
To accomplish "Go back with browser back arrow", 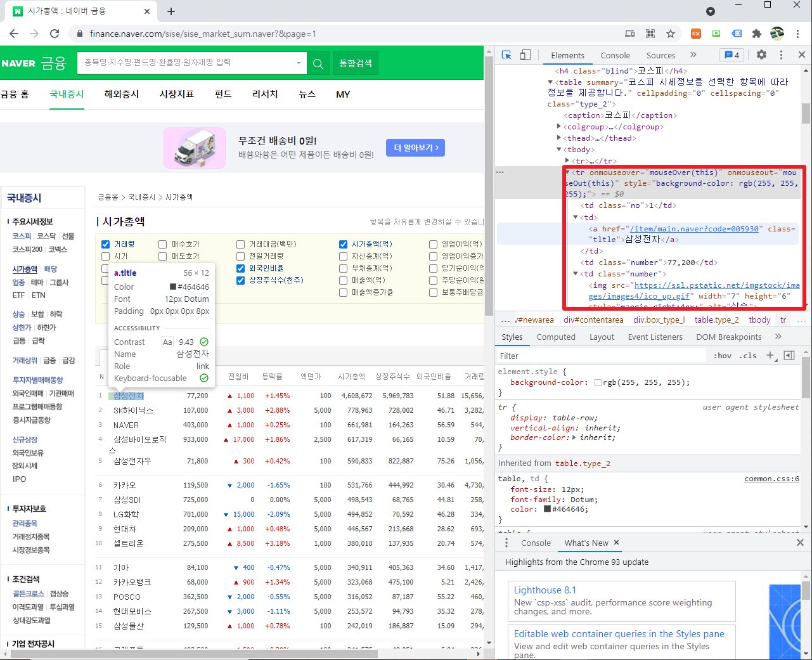I will (x=14, y=34).
